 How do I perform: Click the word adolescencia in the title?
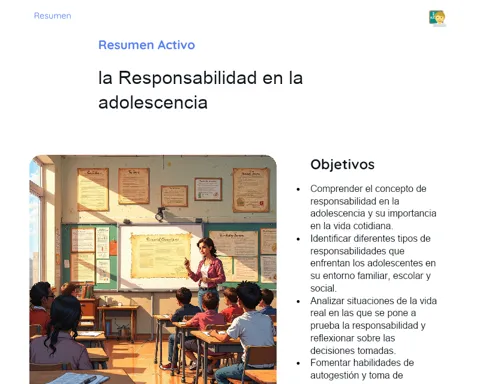point(153,102)
